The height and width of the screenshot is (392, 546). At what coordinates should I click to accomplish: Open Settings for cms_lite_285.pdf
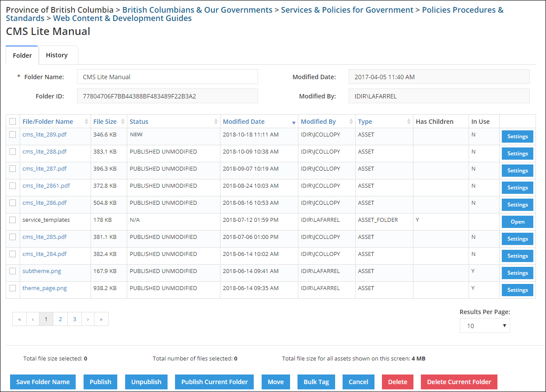[x=518, y=239]
